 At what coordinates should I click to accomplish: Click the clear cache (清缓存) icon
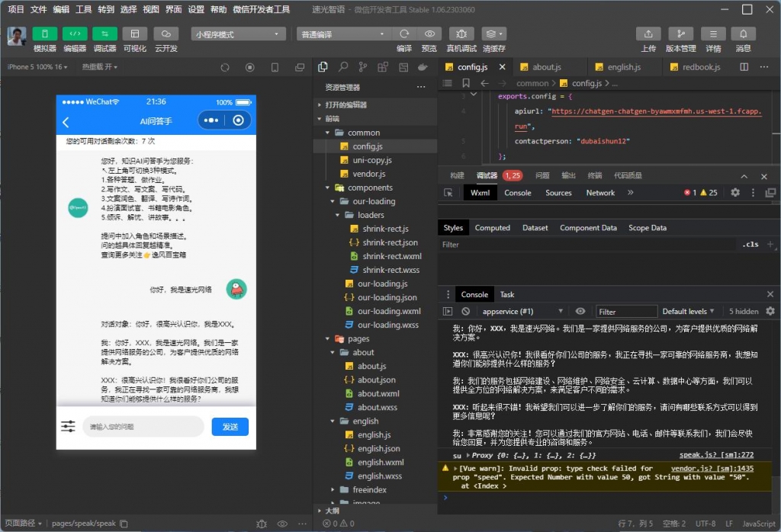click(493, 34)
